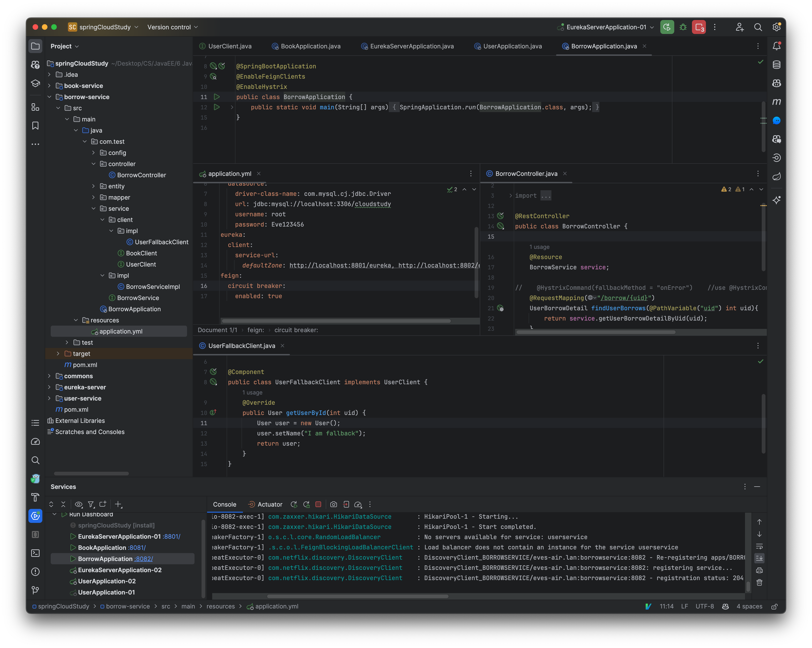Rerun the application from the console toolbar
The width and height of the screenshot is (812, 648).
tap(294, 504)
